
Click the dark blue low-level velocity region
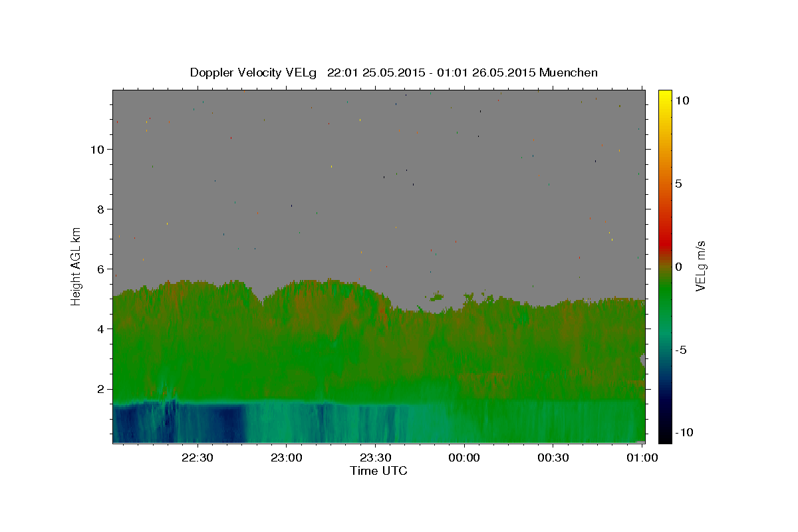click(180, 422)
